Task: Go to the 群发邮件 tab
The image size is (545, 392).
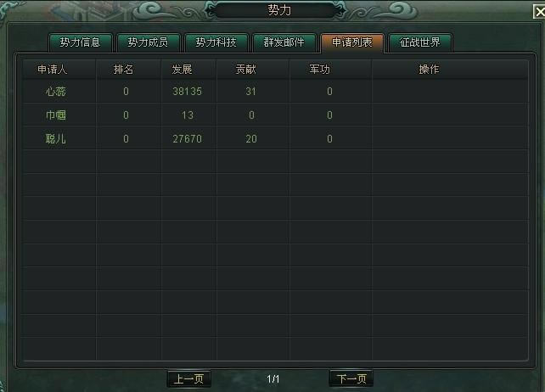Action: coord(284,42)
